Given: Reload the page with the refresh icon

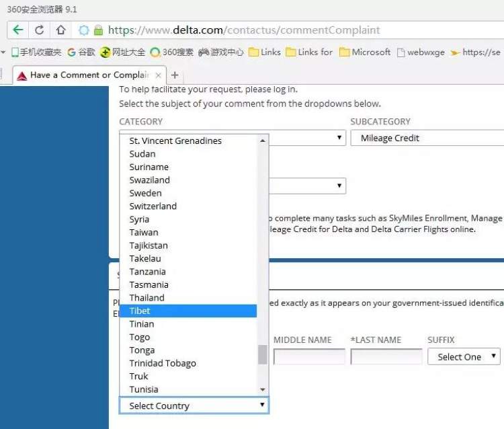Looking at the screenshot, I should click(40, 30).
